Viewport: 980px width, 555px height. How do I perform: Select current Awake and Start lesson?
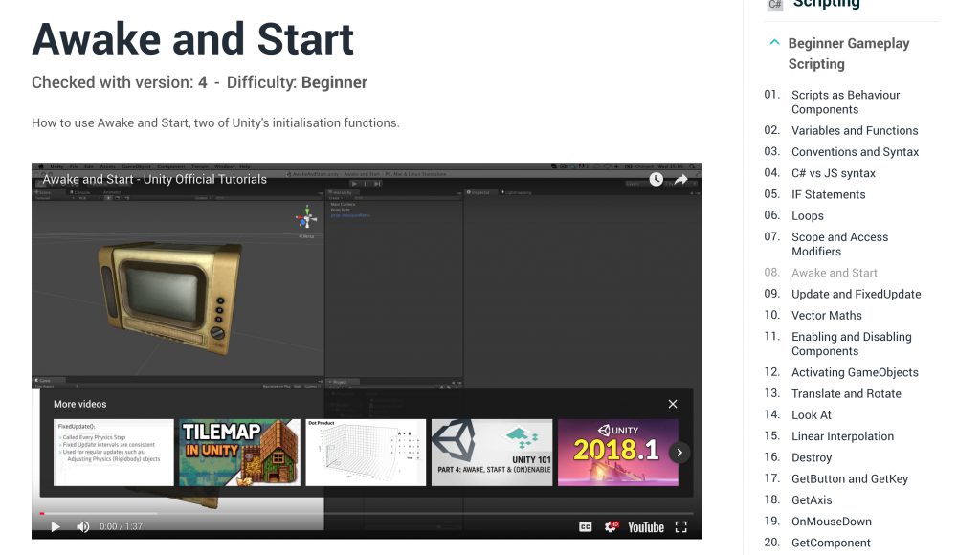click(835, 273)
